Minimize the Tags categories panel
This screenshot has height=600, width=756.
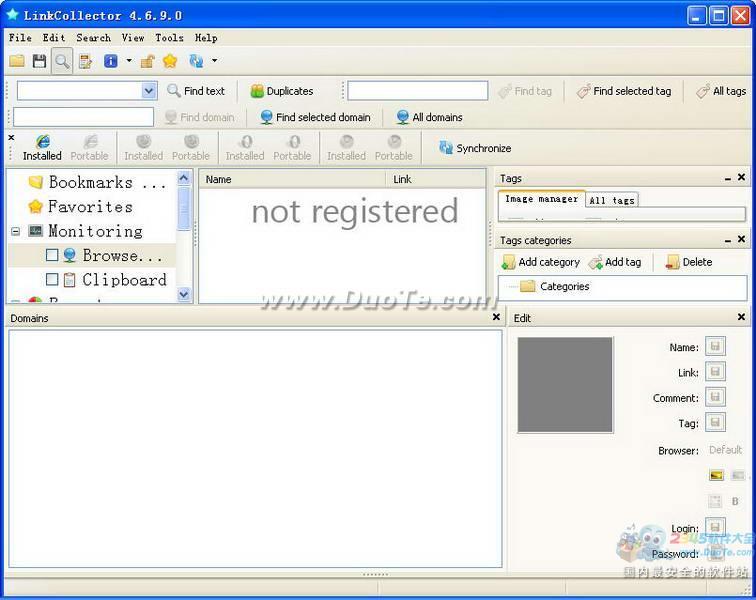[728, 241]
